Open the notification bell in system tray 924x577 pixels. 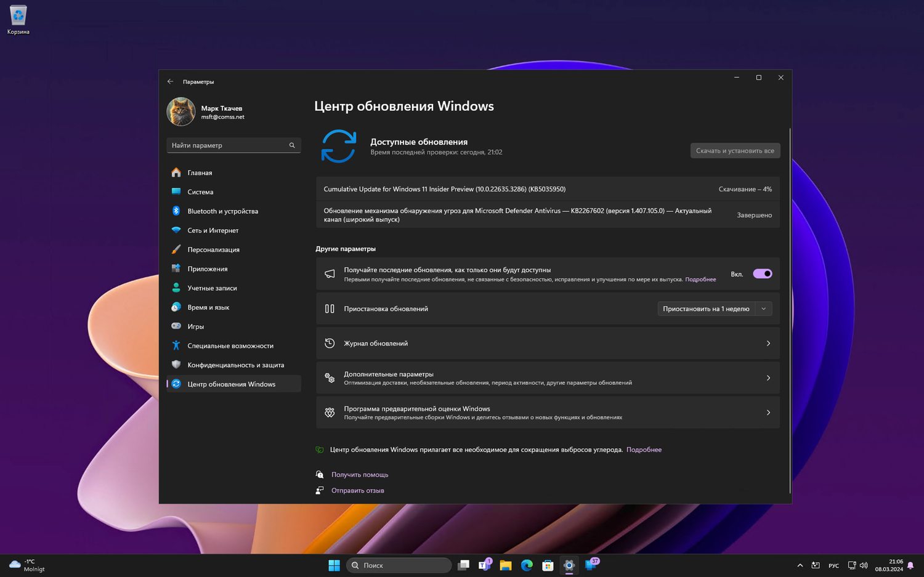pos(910,565)
